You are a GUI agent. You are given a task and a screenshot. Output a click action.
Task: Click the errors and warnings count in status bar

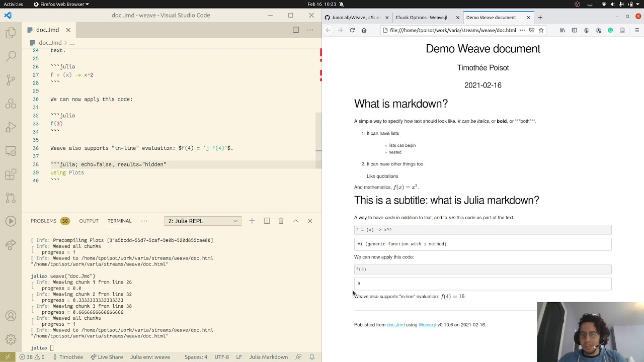(x=32, y=357)
